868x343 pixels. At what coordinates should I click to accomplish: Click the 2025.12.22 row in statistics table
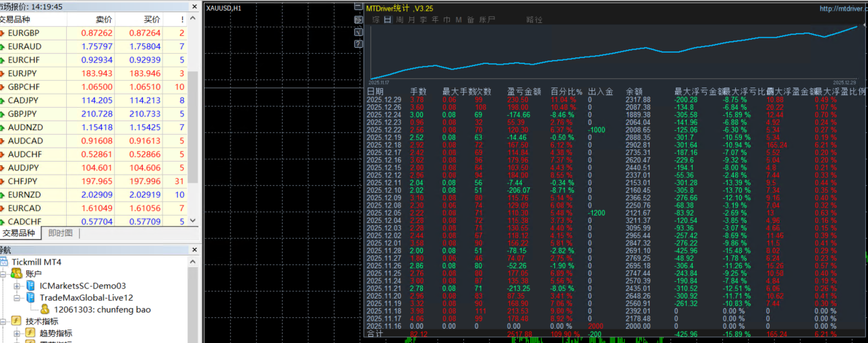[x=615, y=129]
